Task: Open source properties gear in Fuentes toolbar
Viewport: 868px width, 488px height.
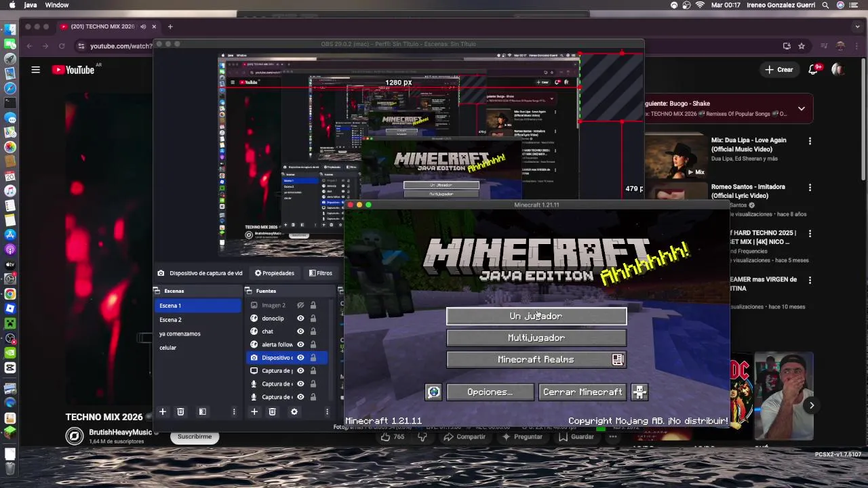Action: tap(294, 412)
